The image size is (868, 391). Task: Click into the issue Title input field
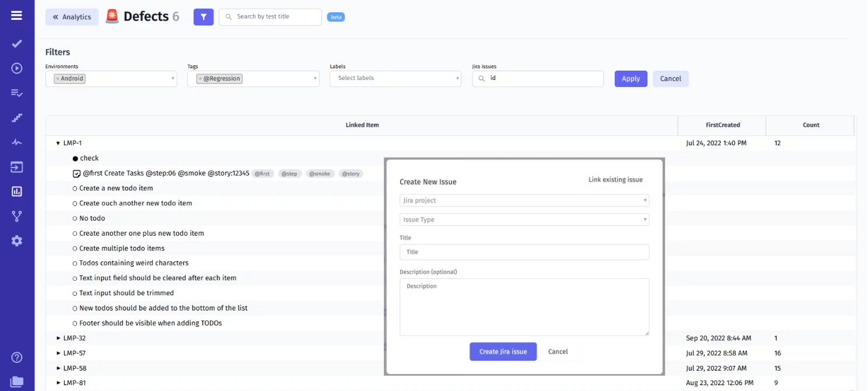pos(524,252)
